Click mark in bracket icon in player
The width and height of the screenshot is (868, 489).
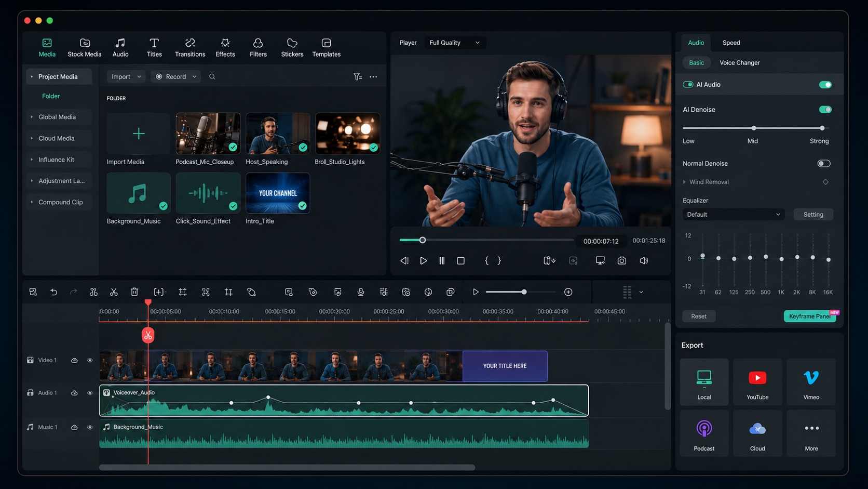(x=486, y=261)
